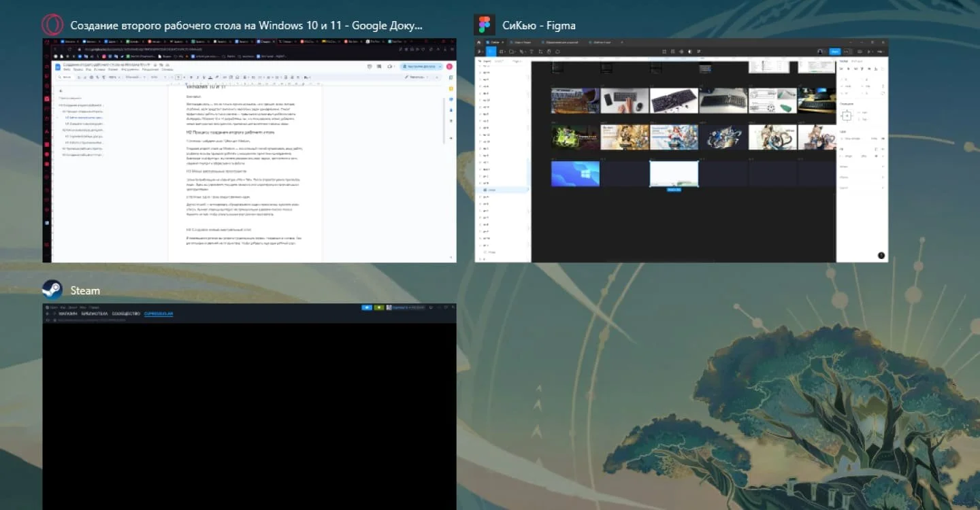The width and height of the screenshot is (980, 510).
Task: Click the reload button in Opera
Action: (x=69, y=49)
